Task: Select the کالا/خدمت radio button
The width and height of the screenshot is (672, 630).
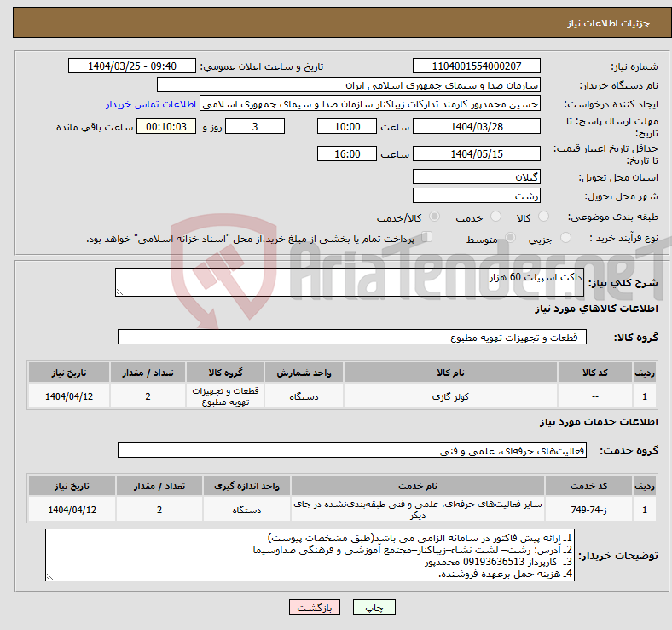Action: coord(434,217)
